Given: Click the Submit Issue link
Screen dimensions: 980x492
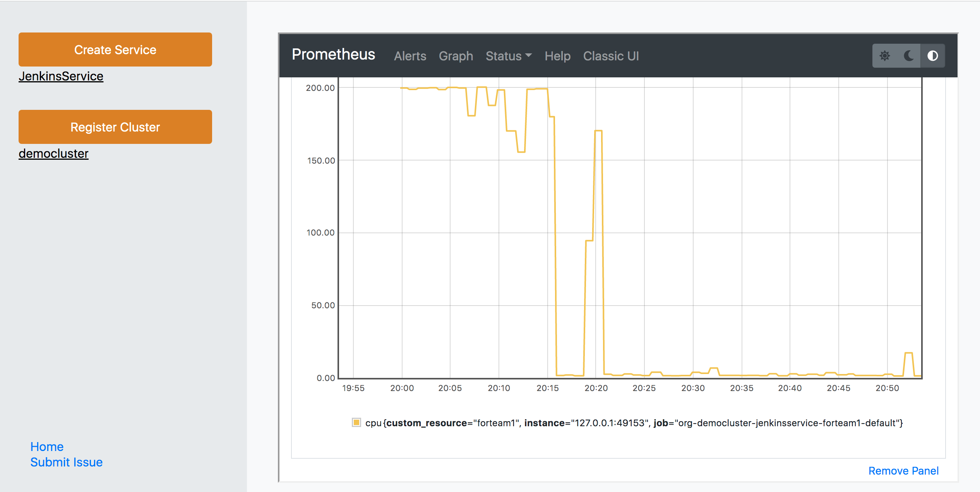Looking at the screenshot, I should pos(67,462).
